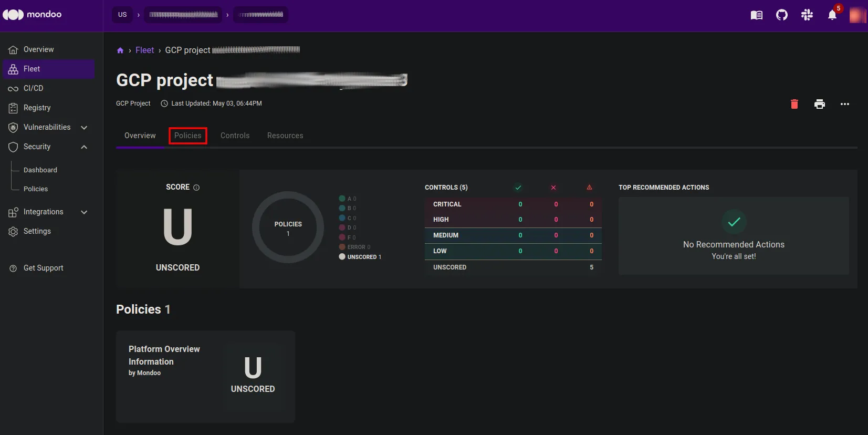
Task: Click the clock icon by Last Updated
Action: point(164,103)
